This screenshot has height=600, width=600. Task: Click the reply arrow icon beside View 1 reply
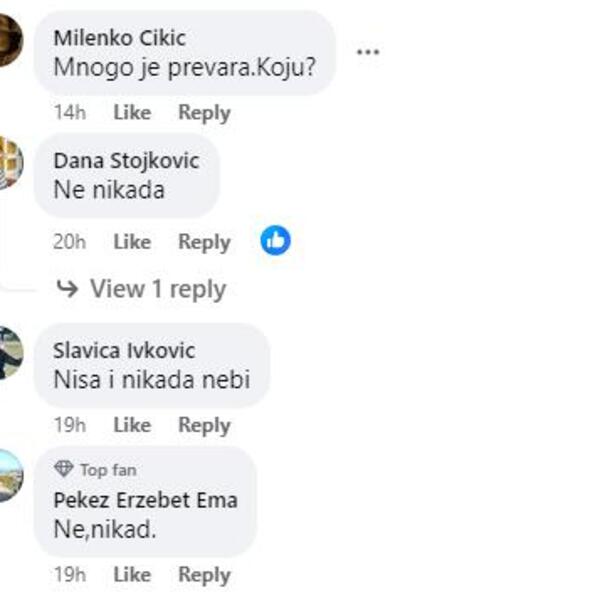(x=67, y=289)
